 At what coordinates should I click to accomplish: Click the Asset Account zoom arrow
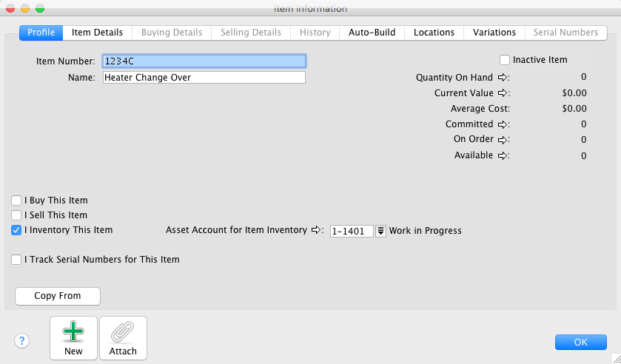317,231
